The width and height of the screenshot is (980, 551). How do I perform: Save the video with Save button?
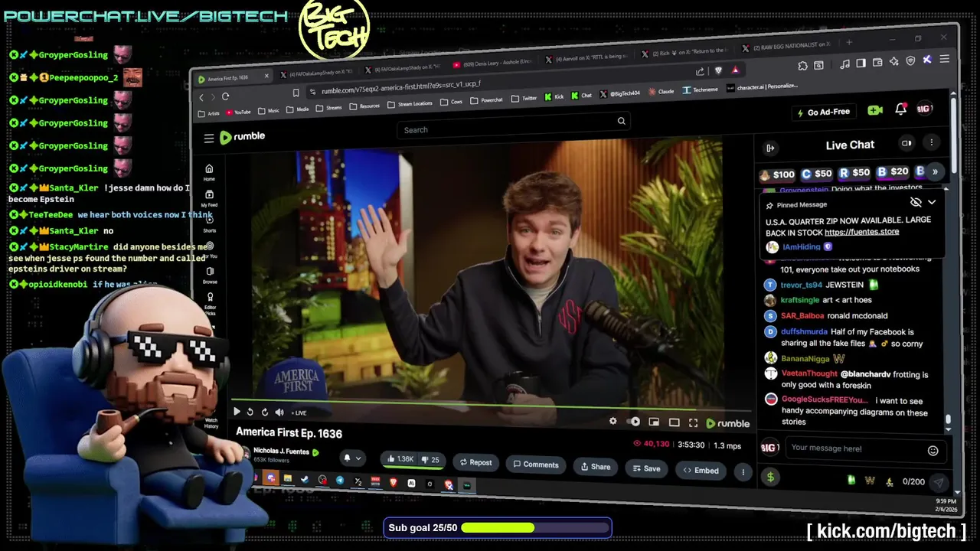[x=647, y=468]
